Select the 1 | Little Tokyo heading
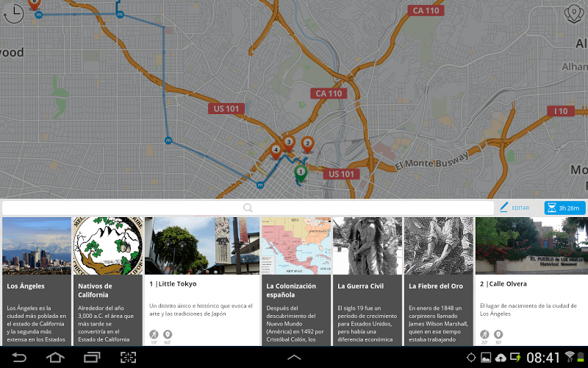588x368 pixels. point(173,284)
